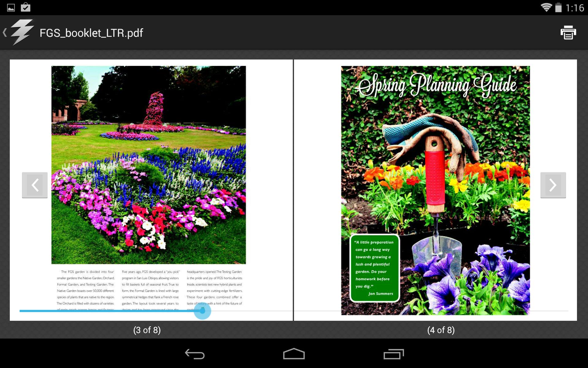Tap the lightning bolt app icon

pos(22,32)
